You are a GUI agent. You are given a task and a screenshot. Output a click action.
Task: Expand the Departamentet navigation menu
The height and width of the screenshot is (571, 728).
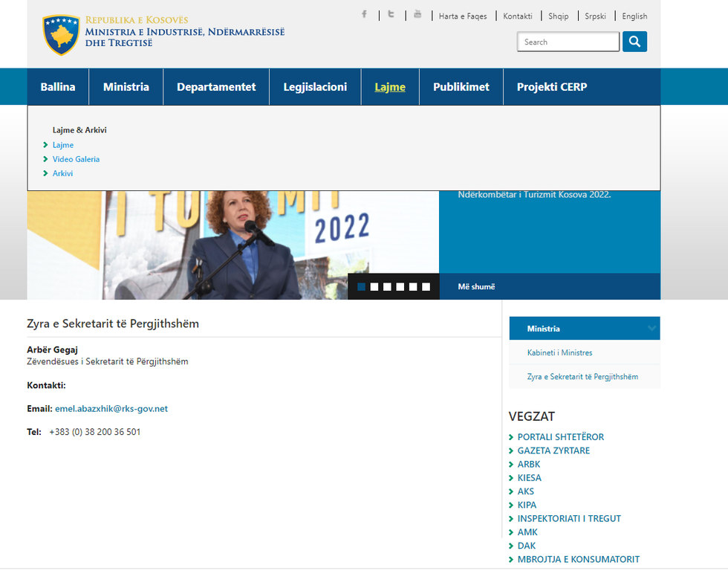point(216,87)
